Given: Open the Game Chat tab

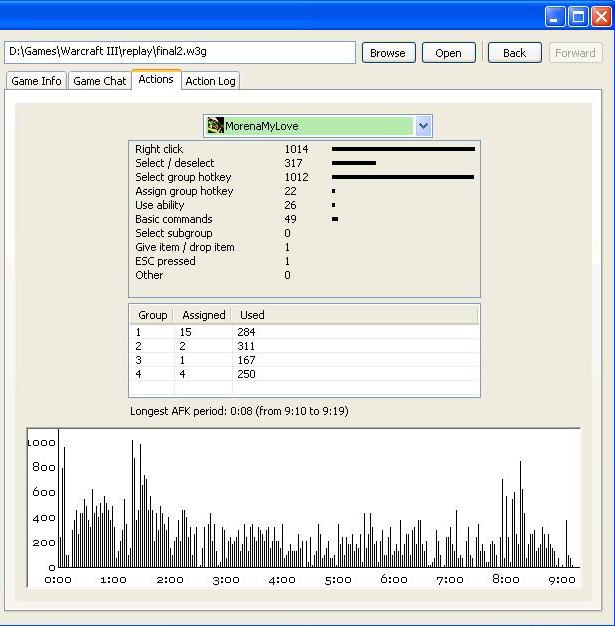Looking at the screenshot, I should click(100, 81).
